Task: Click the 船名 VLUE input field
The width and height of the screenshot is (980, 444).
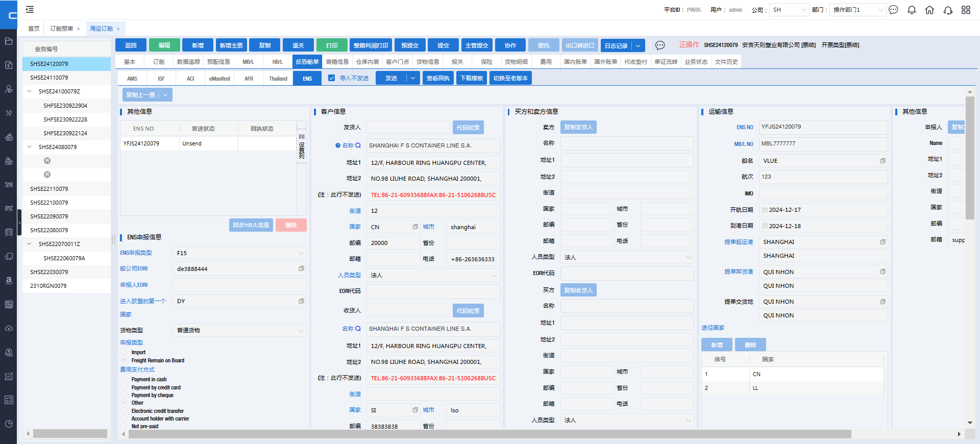Action: point(819,161)
